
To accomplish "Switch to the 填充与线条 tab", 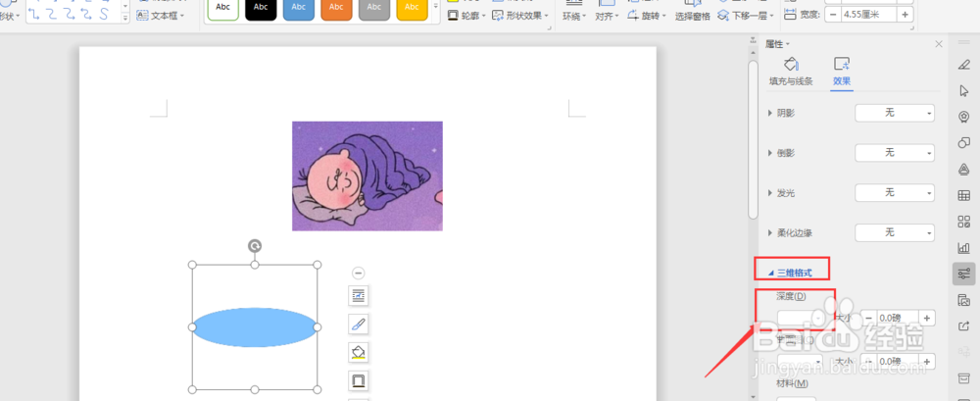I will coord(791,72).
